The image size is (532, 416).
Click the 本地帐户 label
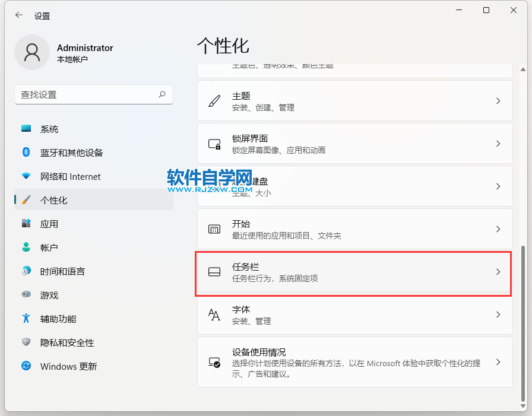(x=72, y=59)
